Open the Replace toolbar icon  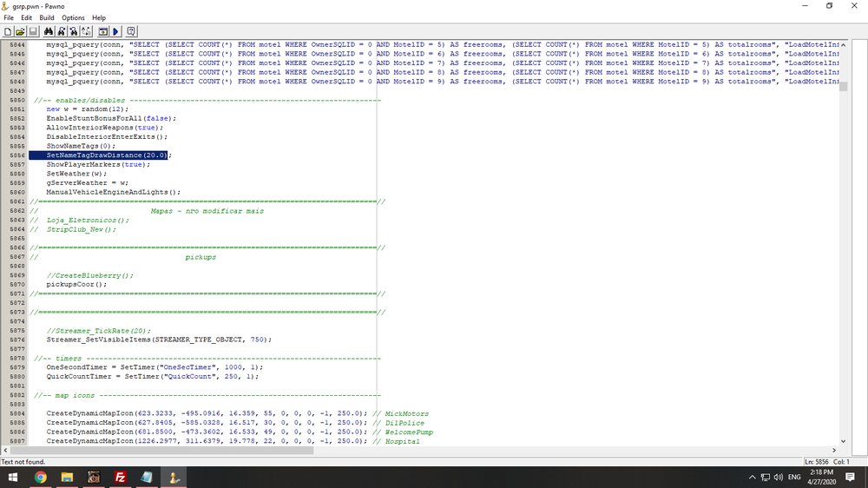pyautogui.click(x=86, y=31)
